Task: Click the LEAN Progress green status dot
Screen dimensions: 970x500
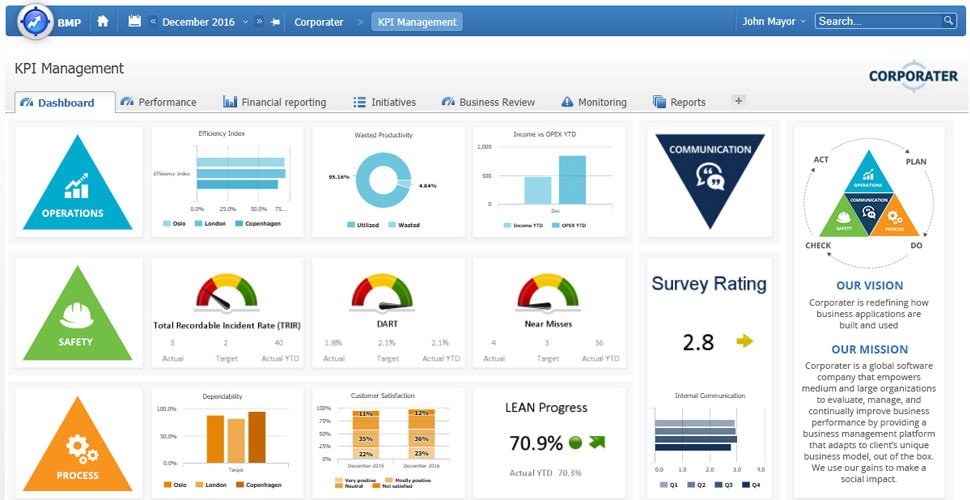Action: 575,442
